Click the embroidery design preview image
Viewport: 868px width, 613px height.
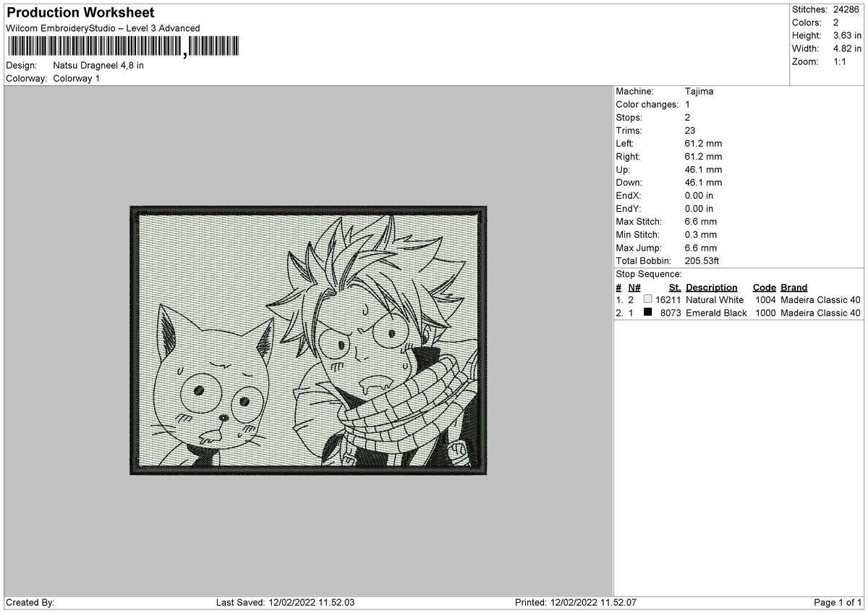pyautogui.click(x=308, y=340)
